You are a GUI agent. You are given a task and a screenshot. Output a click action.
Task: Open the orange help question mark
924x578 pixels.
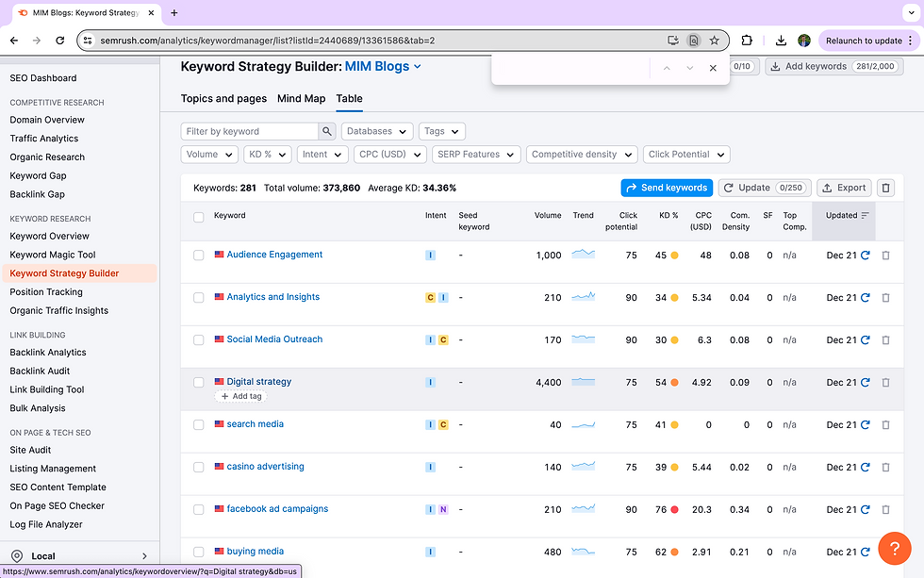(x=894, y=548)
